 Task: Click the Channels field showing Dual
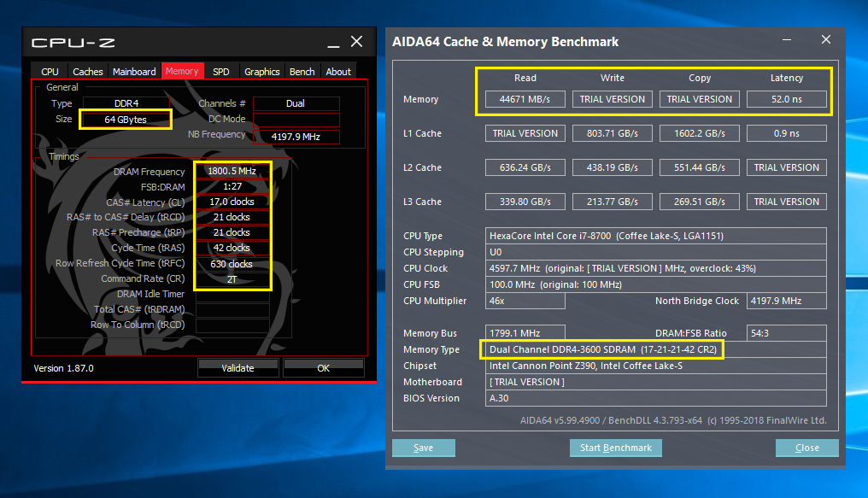click(296, 103)
